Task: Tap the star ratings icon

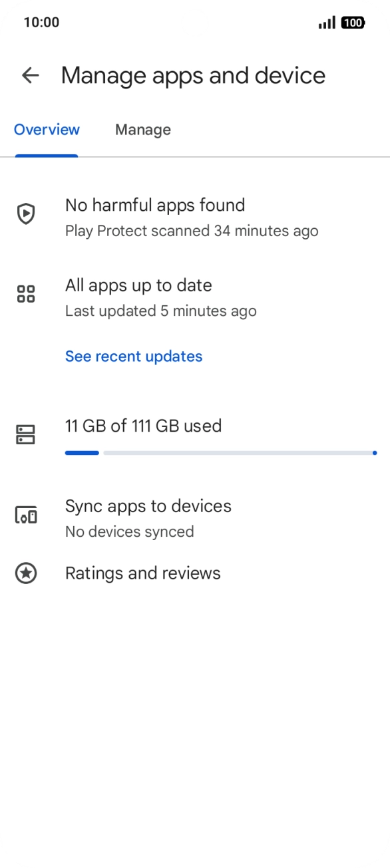Action: [26, 573]
